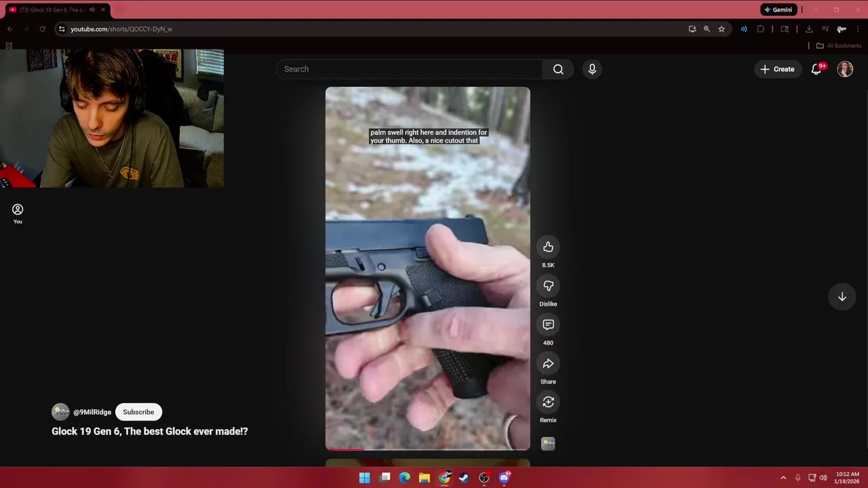
Task: Go back in browser history
Action: coord(9,29)
